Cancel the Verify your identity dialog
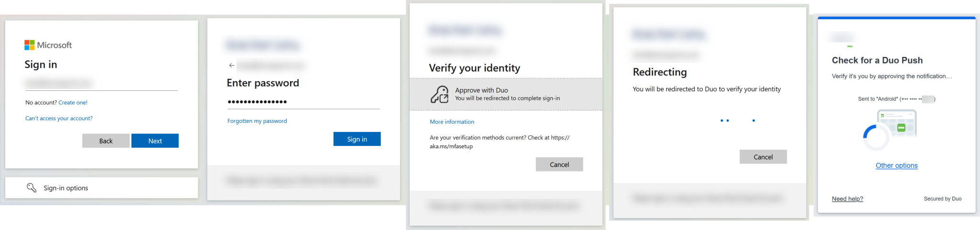Image resolution: width=980 pixels, height=230 pixels. [x=559, y=164]
